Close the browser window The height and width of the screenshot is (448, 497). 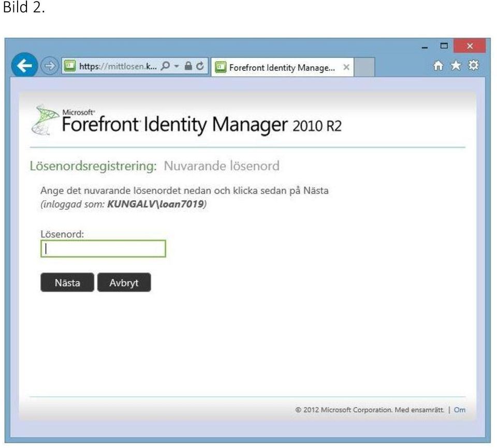click(x=470, y=46)
